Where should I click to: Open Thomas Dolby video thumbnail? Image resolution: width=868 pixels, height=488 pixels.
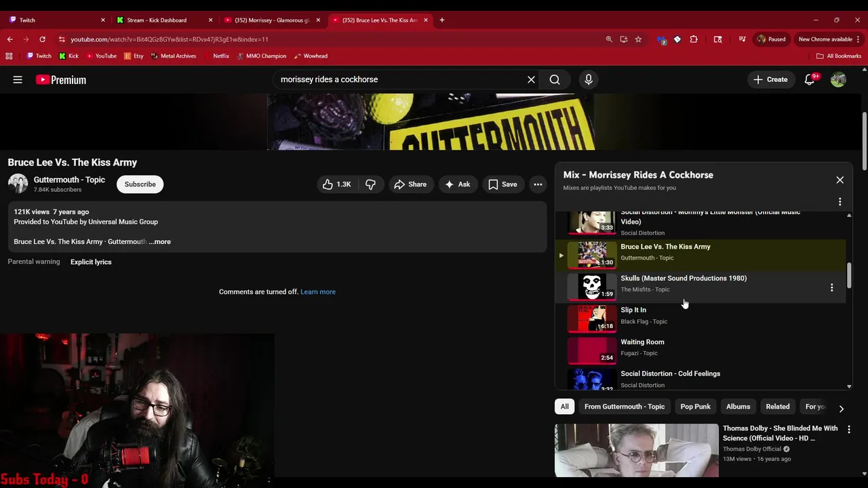click(x=636, y=450)
